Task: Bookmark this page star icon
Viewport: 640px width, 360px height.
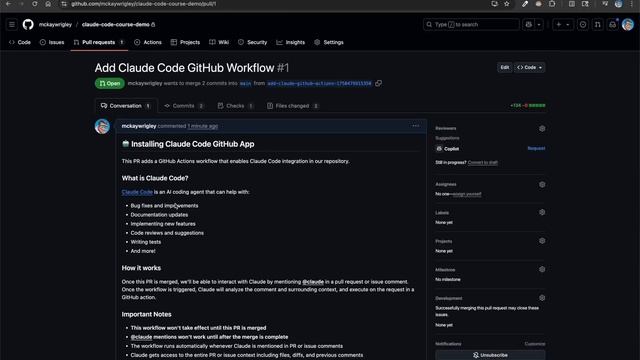Action: coord(507,4)
